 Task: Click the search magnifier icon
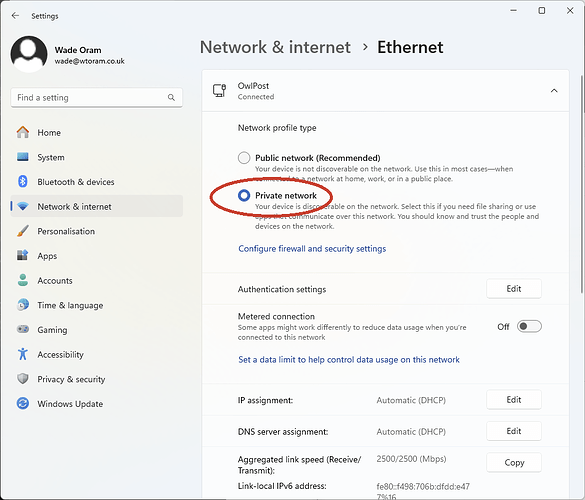coord(171,97)
